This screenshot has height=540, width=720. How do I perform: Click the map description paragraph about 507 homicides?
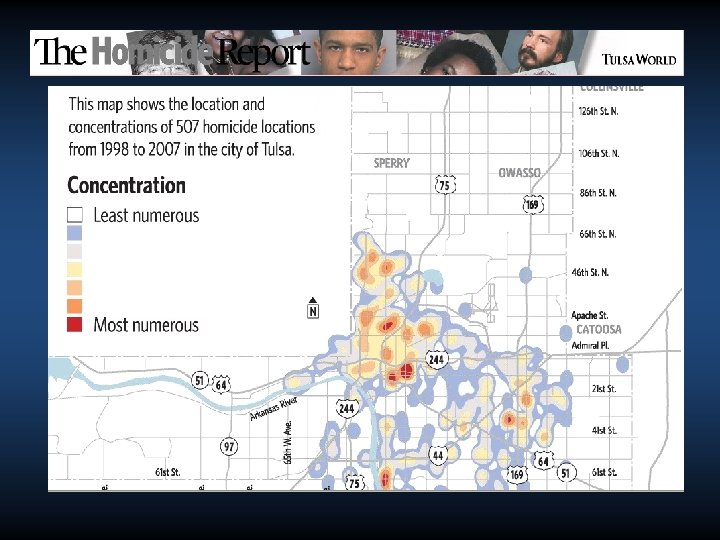coord(192,127)
